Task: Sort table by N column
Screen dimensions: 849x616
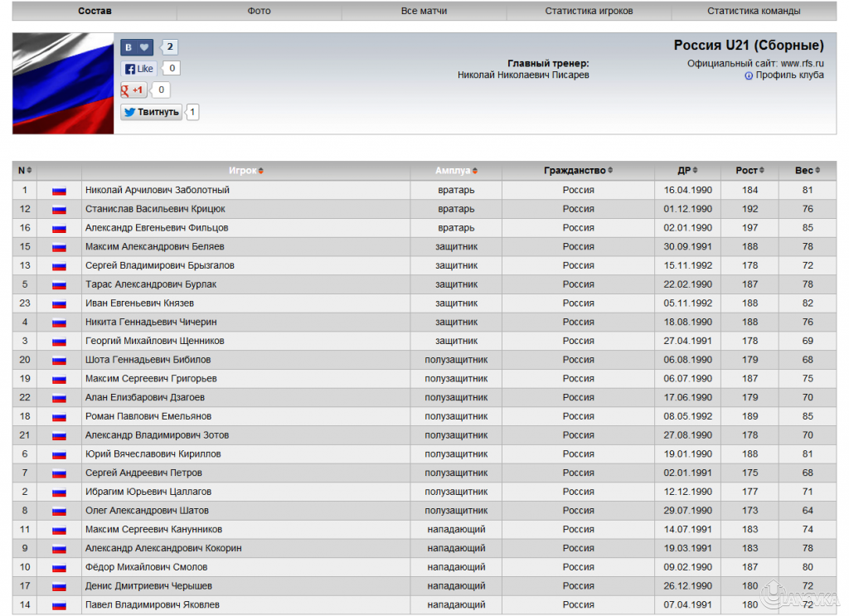Action: (x=25, y=171)
